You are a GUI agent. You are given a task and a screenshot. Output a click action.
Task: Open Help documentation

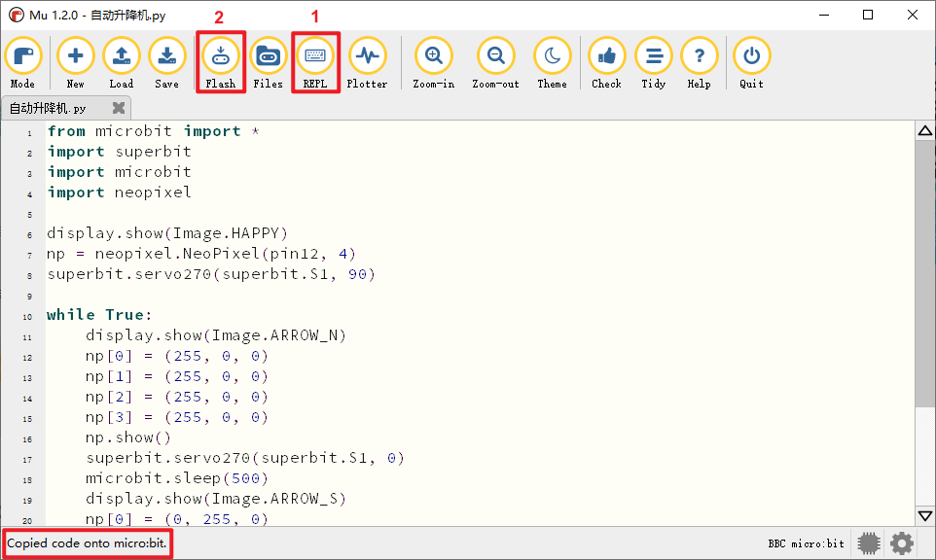click(x=699, y=63)
